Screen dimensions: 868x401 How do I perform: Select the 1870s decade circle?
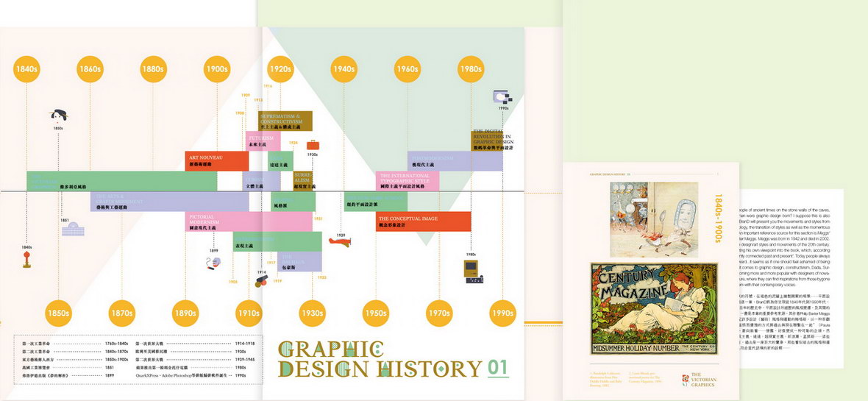pyautogui.click(x=122, y=313)
